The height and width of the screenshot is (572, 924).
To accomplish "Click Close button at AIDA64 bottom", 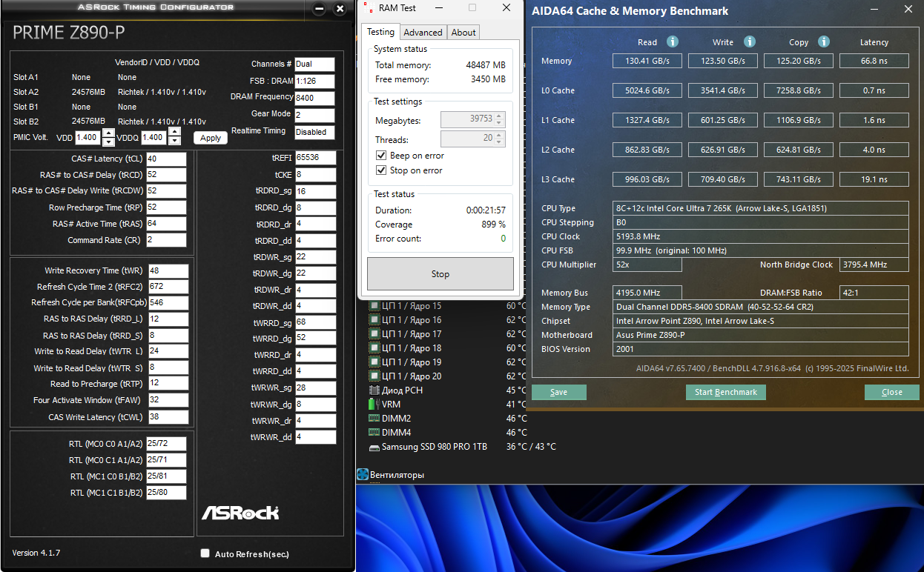I will 892,392.
